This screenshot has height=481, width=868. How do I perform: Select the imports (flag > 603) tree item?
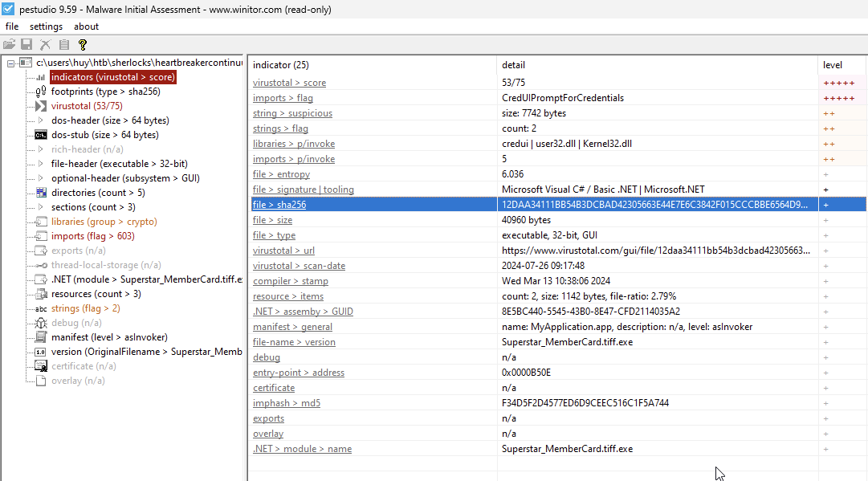pos(92,236)
